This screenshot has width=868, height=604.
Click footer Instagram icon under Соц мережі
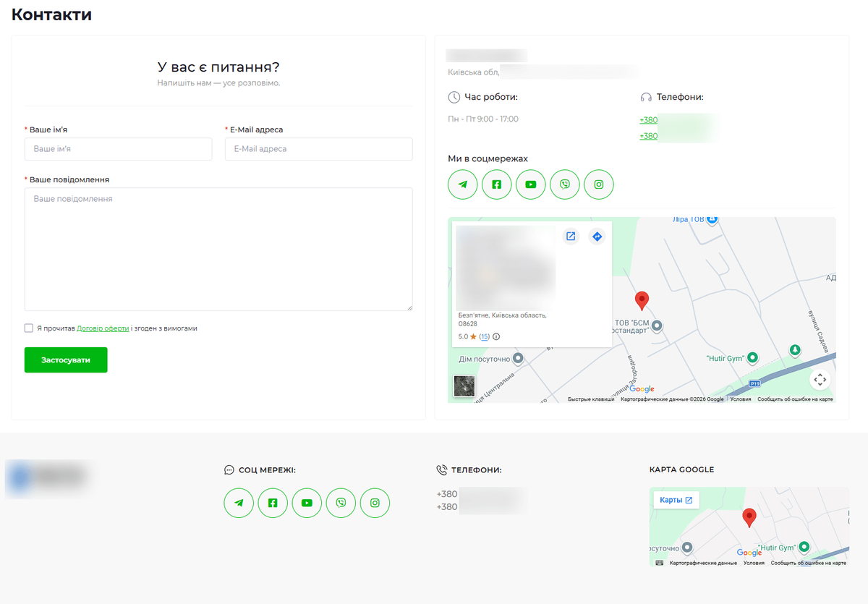click(x=375, y=503)
